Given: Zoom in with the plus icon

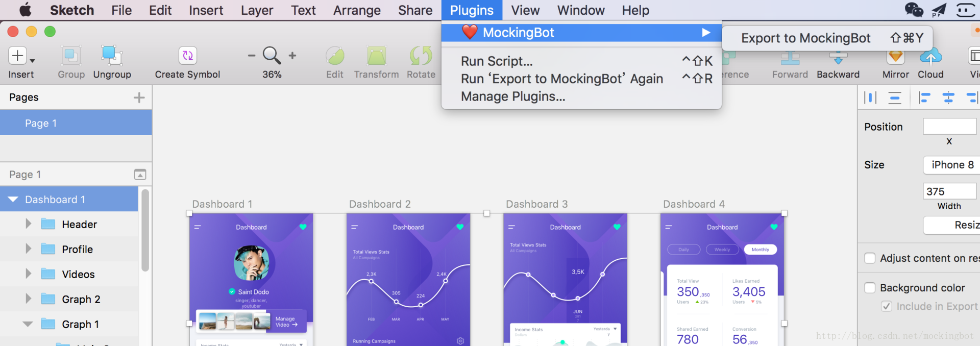Looking at the screenshot, I should click(292, 55).
